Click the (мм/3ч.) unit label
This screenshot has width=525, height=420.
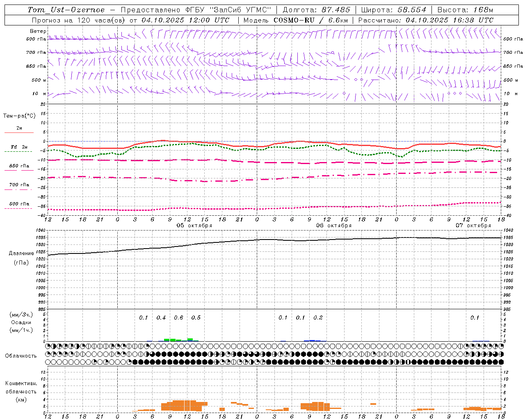(21, 315)
